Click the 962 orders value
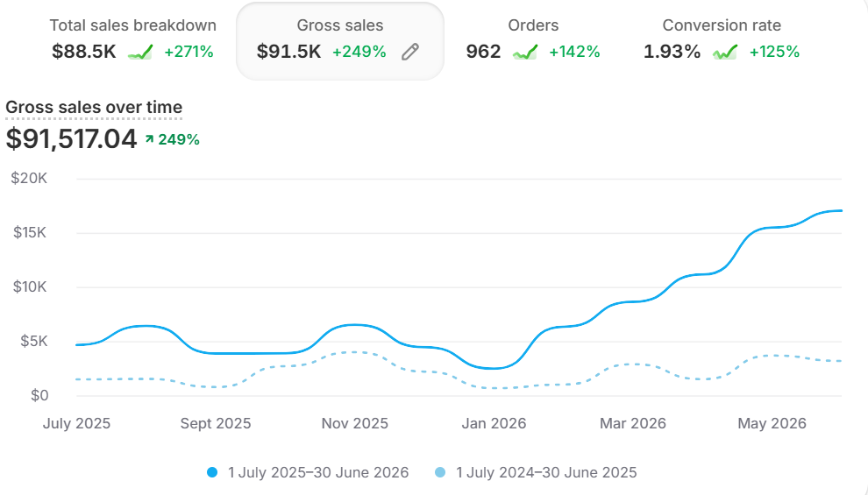868x495 pixels. pos(483,52)
